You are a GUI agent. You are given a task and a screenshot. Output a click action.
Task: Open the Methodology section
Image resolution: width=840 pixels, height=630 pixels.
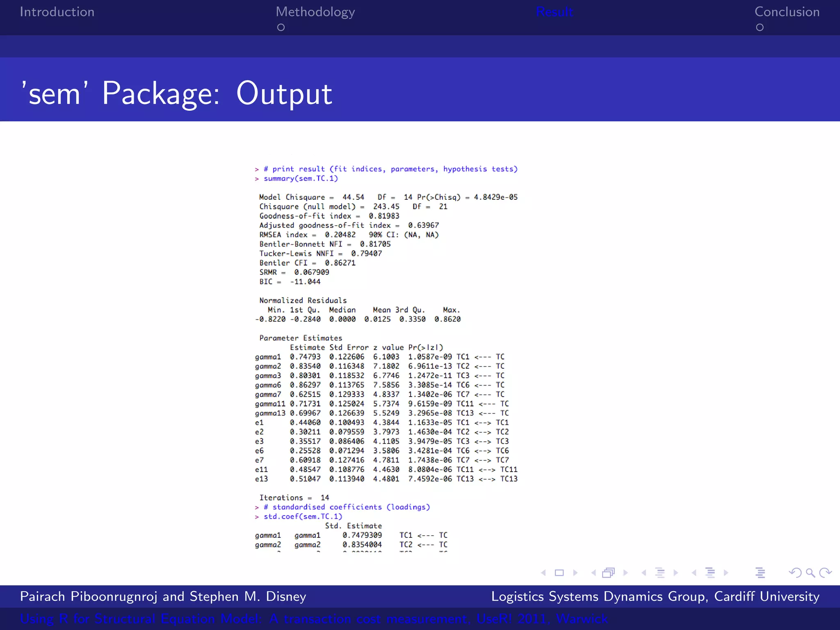pos(315,12)
